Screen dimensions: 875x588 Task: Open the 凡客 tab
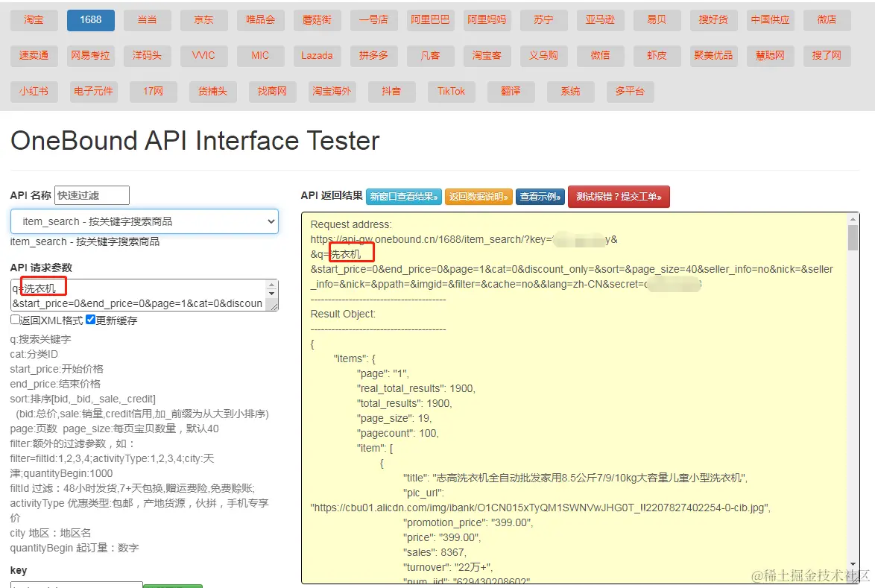(x=430, y=56)
